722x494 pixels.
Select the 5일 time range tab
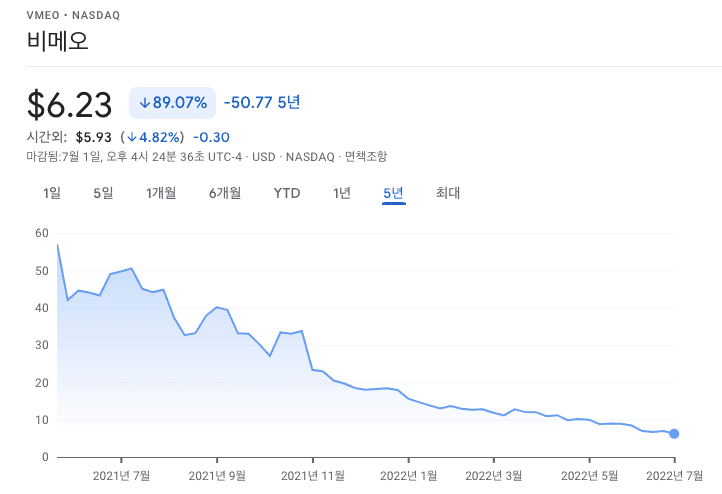pyautogui.click(x=103, y=193)
